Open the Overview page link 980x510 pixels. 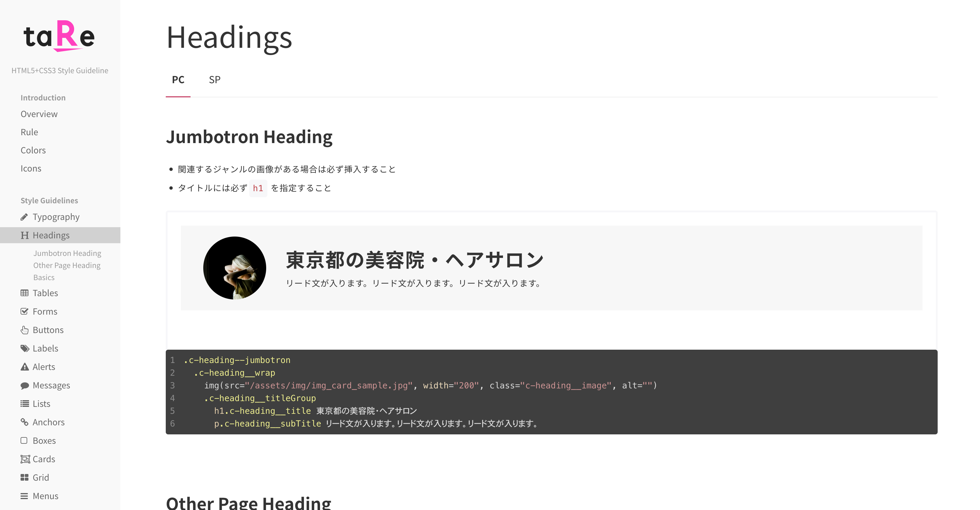pos(39,114)
